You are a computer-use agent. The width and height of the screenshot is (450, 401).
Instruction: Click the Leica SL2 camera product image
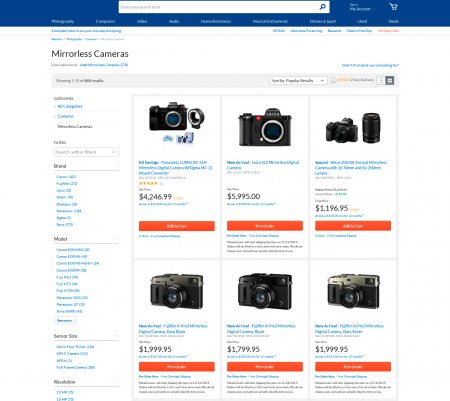tap(265, 127)
